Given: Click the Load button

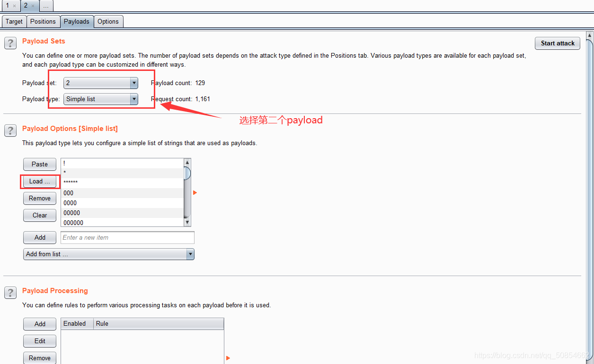Looking at the screenshot, I should (x=40, y=181).
